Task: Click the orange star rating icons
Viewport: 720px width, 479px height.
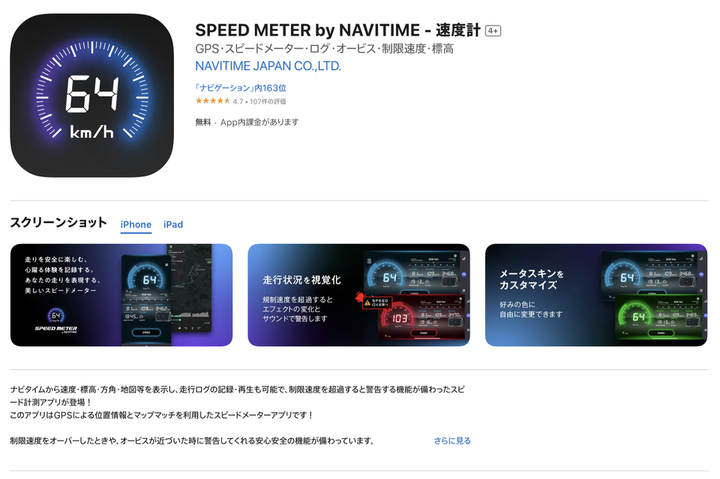Action: tap(213, 101)
